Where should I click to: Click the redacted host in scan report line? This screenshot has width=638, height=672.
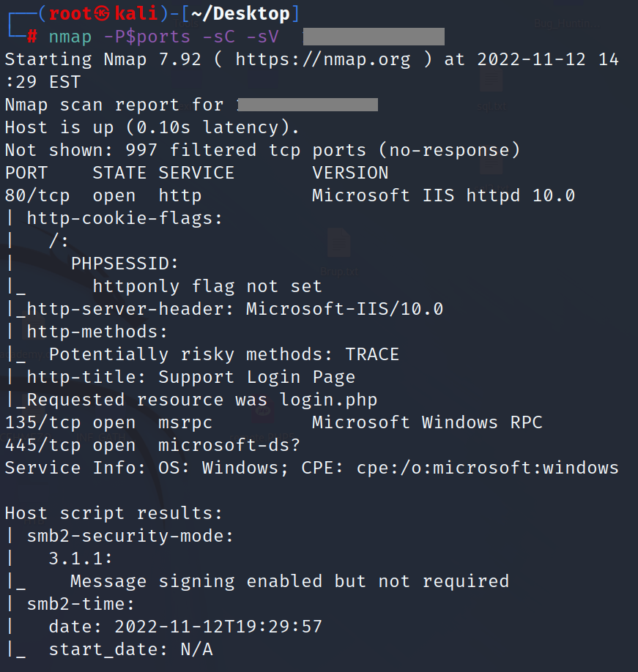308,105
